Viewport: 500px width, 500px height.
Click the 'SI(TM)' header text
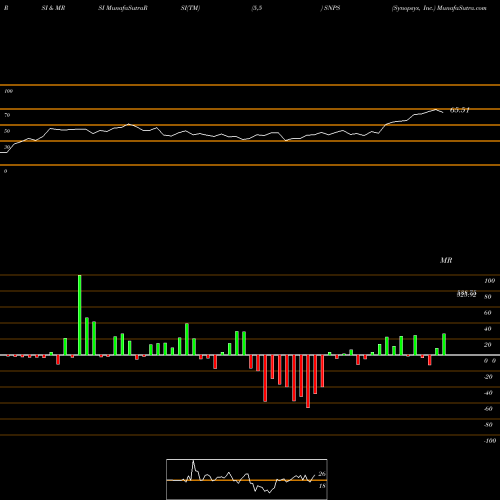[x=190, y=8]
